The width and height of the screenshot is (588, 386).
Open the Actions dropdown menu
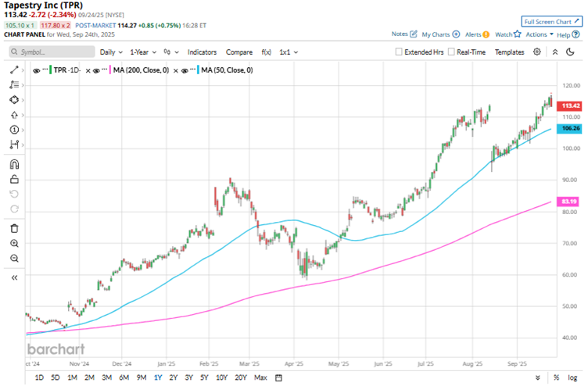pyautogui.click(x=539, y=34)
